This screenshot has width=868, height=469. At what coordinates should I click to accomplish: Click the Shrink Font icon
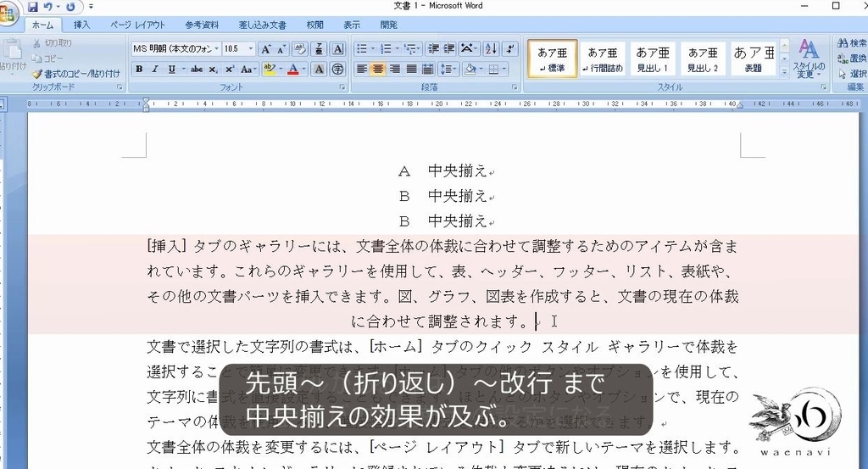(x=281, y=49)
